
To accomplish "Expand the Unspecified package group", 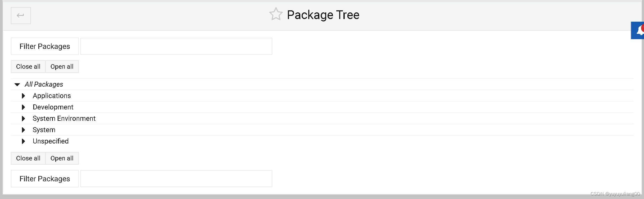I will click(x=23, y=141).
